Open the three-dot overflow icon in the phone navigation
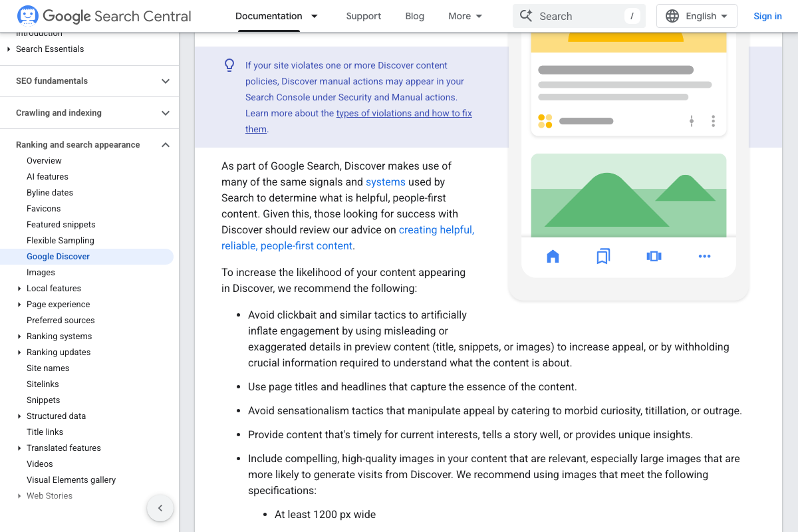 pyautogui.click(x=704, y=256)
